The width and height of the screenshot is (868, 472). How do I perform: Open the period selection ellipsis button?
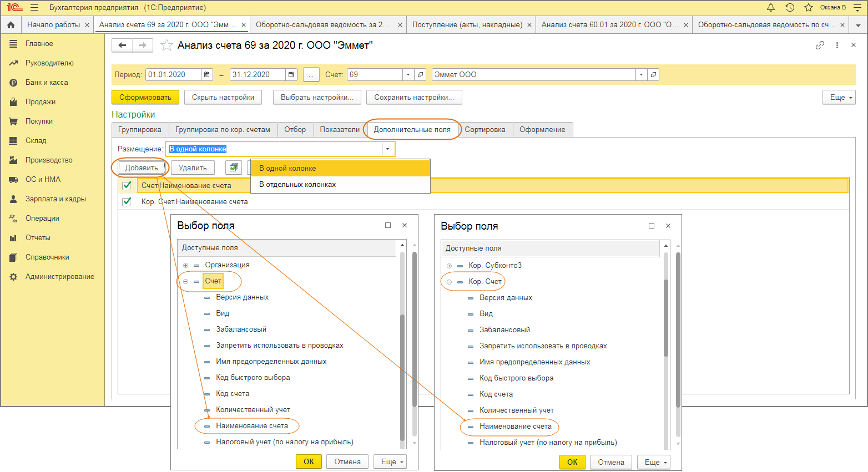(x=311, y=75)
